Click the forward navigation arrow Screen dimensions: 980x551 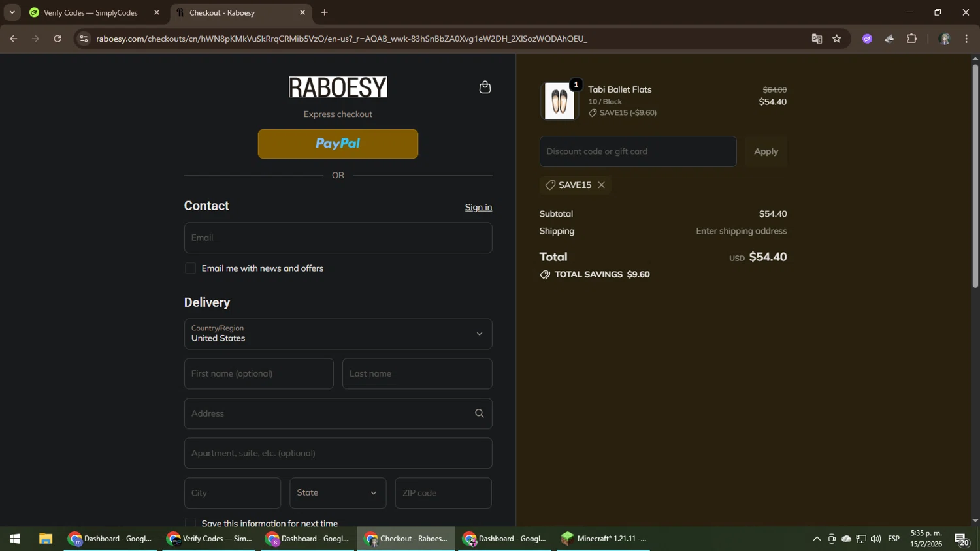click(35, 39)
